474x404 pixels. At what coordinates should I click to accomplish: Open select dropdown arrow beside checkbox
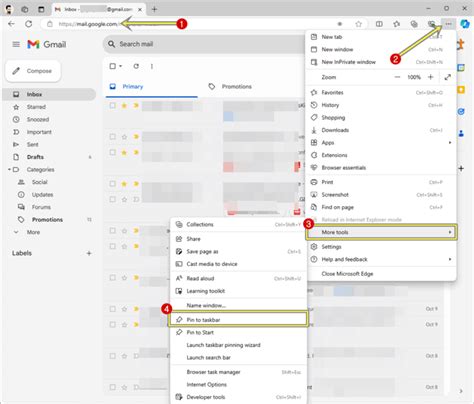tap(121, 66)
